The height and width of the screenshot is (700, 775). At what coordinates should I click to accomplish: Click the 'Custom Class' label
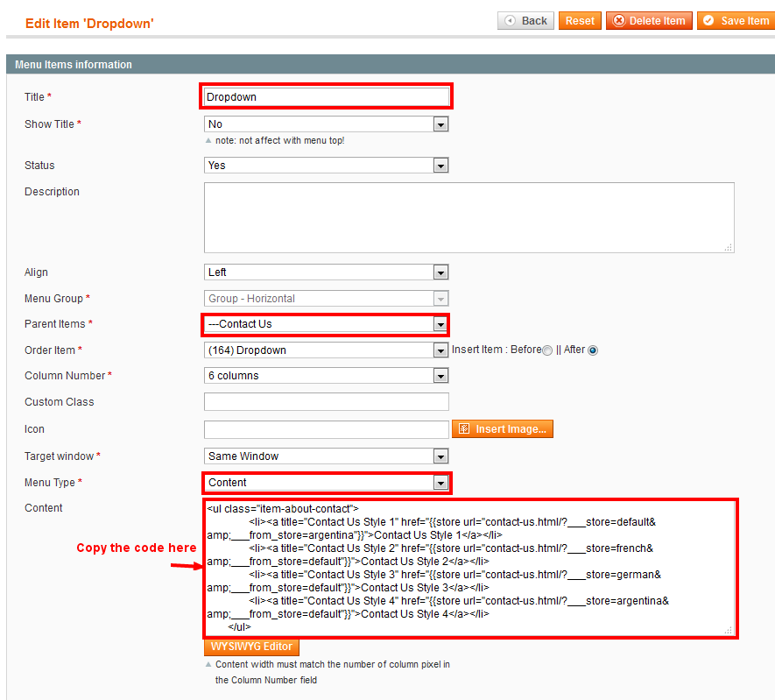tap(59, 402)
